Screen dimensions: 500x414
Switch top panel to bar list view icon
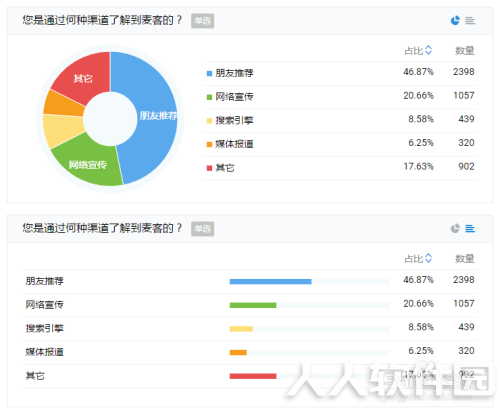tap(470, 21)
